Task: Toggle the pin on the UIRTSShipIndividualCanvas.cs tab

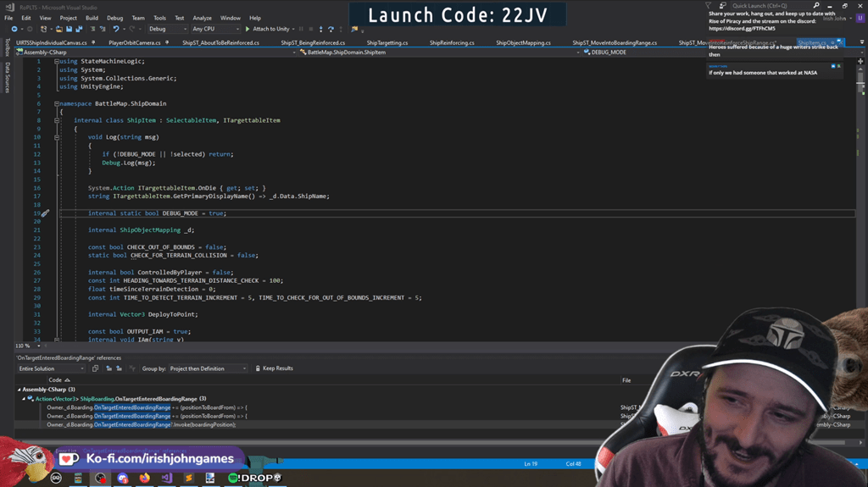Action: [93, 42]
